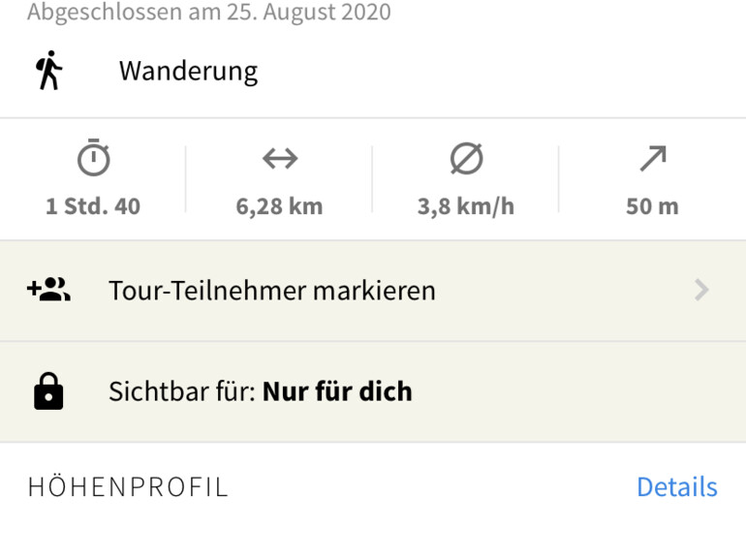Expand Tour-Teilnehmer markieren via chevron
Screen dimensions: 746x560
[x=702, y=290]
